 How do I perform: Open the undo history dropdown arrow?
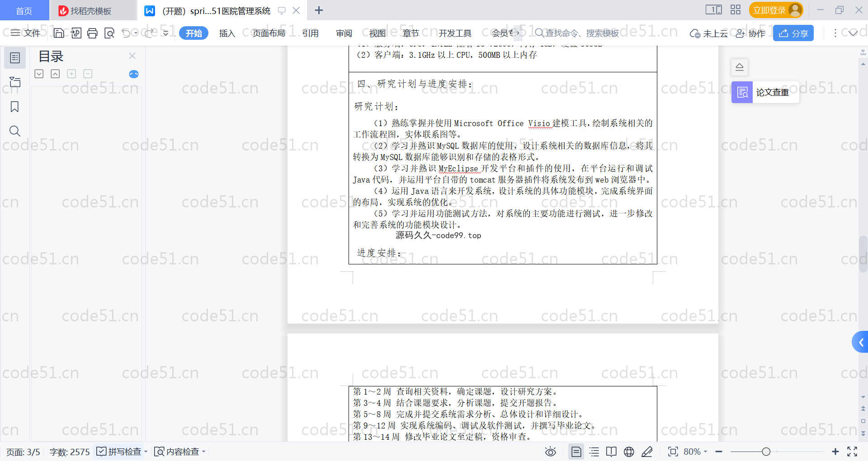pyautogui.click(x=136, y=33)
